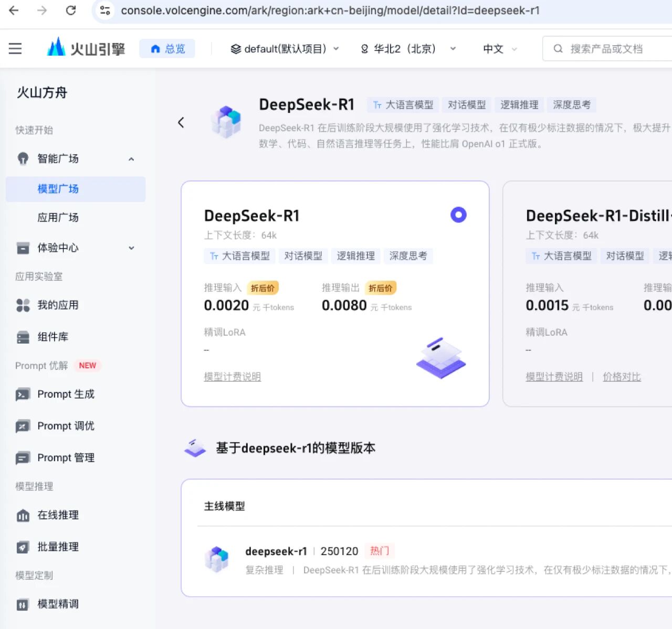The image size is (672, 629).
Task: Click the 批量推理 icon
Action: (23, 547)
